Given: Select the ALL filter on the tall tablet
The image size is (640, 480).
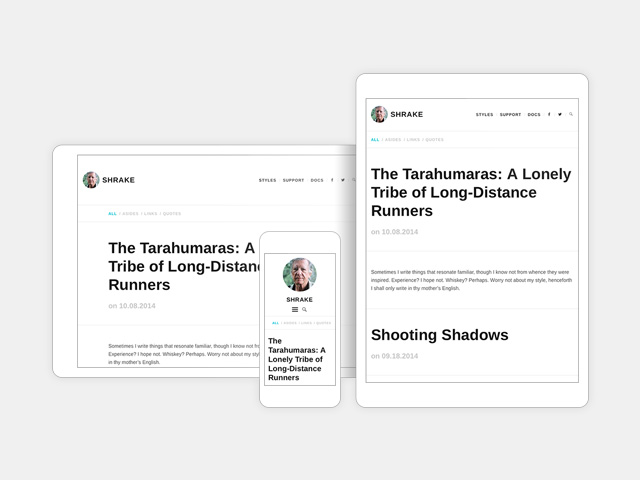Looking at the screenshot, I should [375, 140].
